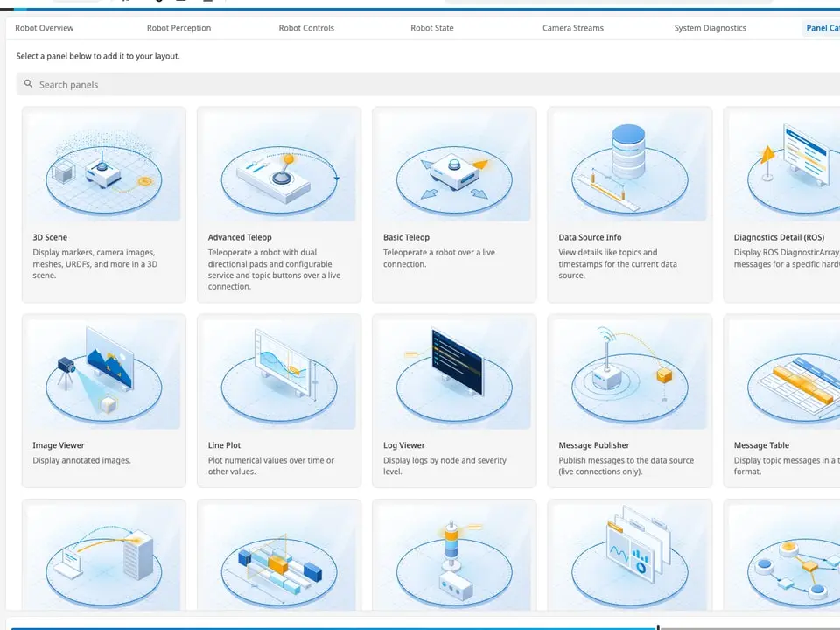Click the Image Viewer camera illustration
The width and height of the screenshot is (840, 630).
pyautogui.click(x=104, y=374)
